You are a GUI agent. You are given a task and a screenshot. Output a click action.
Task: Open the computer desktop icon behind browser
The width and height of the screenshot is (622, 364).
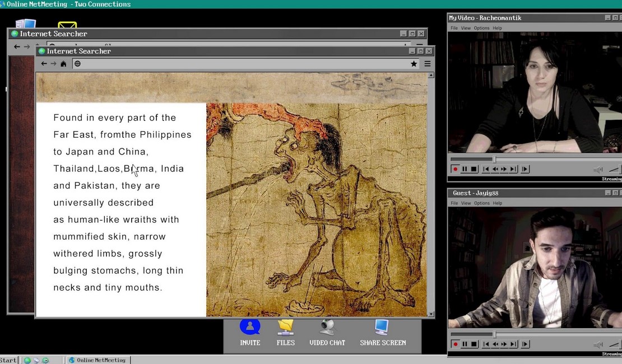coord(26,24)
